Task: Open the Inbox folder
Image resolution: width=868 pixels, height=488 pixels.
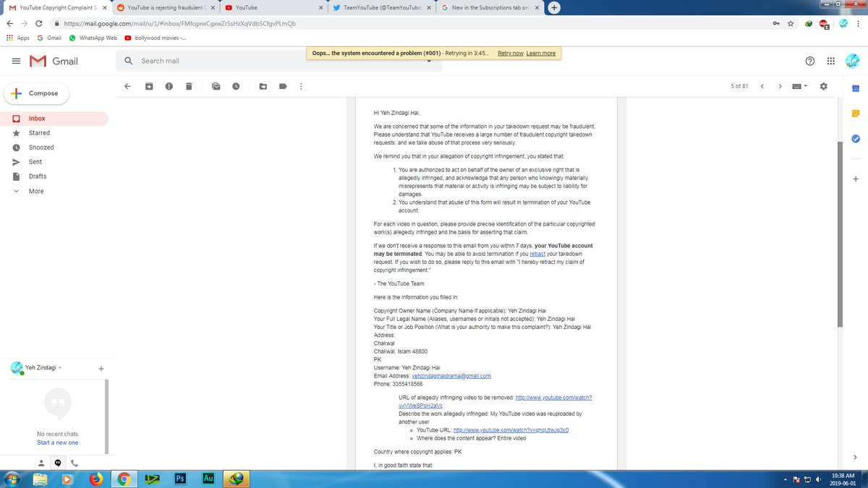Action: tap(55, 119)
